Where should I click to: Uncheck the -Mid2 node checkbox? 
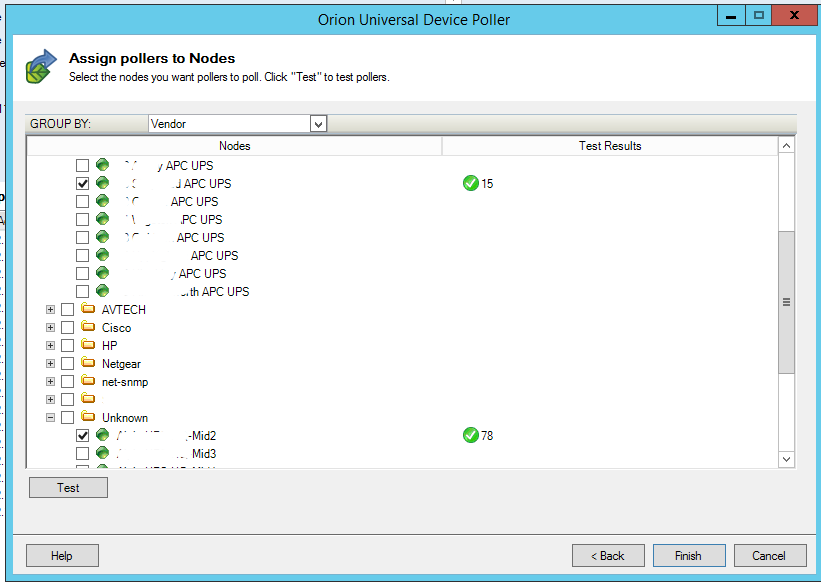tap(82, 435)
